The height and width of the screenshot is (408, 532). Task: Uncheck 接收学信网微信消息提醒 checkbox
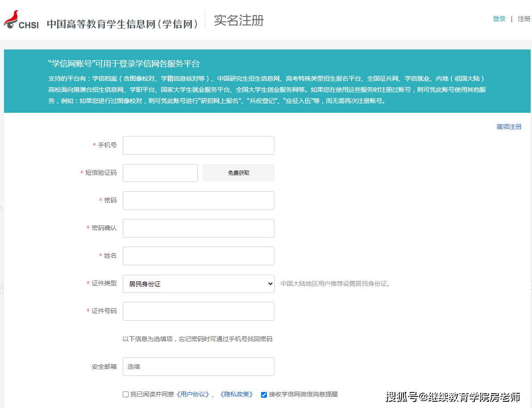point(264,395)
